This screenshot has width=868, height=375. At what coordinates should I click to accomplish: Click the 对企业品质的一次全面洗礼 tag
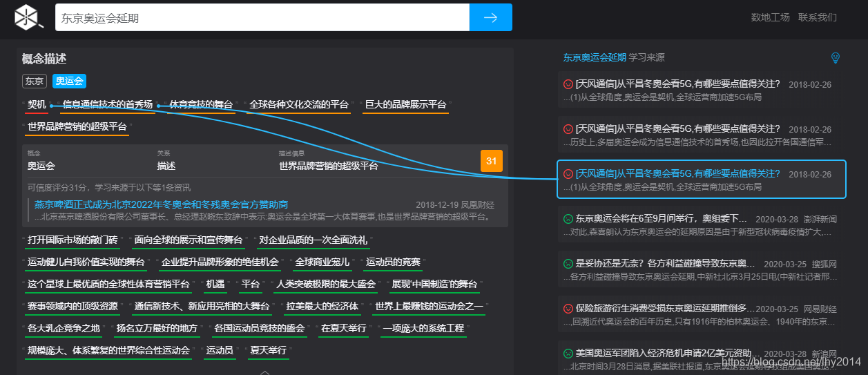tap(313, 240)
